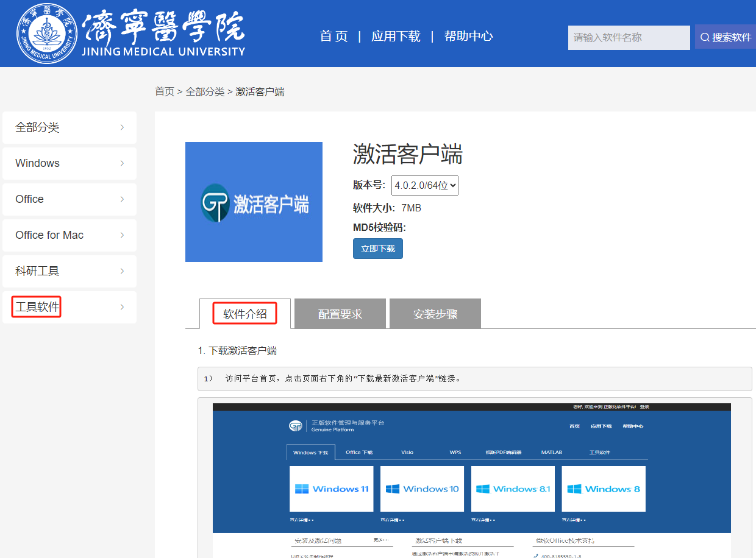
Task: Open 帮助中心 in top navigation
Action: click(x=468, y=36)
